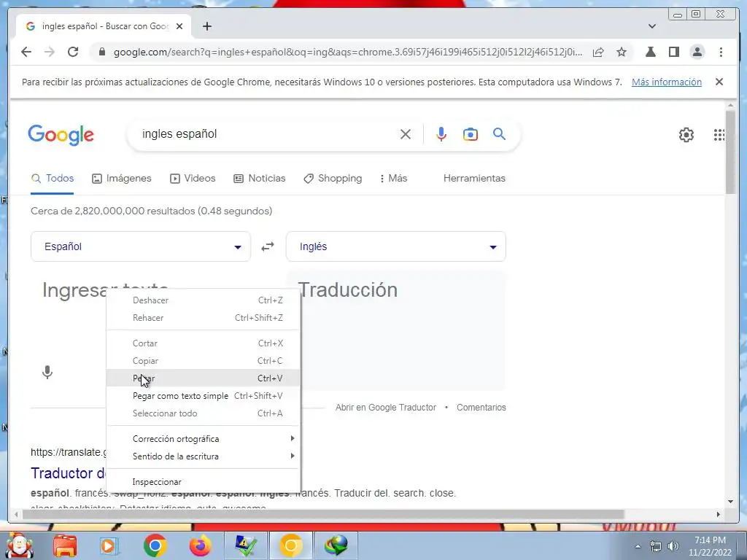Search by image with camera icon
Image resolution: width=747 pixels, height=560 pixels.
click(471, 134)
